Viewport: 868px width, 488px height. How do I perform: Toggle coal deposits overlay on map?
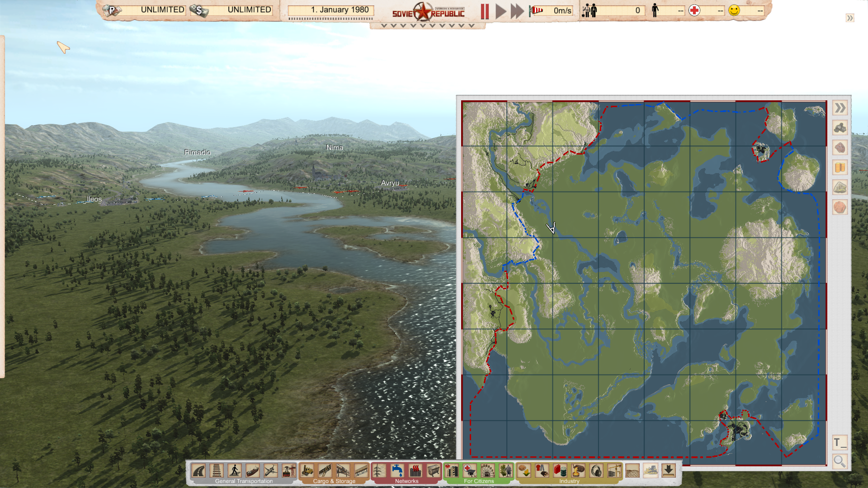[840, 128]
